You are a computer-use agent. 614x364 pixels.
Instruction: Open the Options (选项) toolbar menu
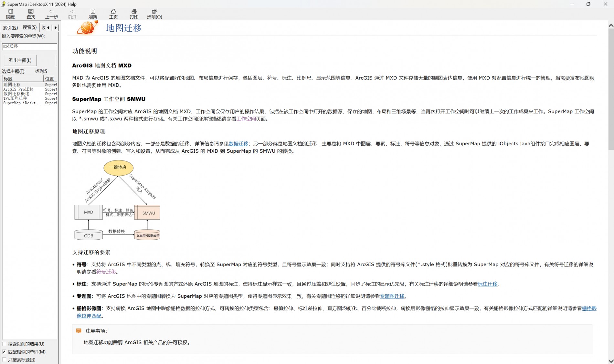tap(154, 14)
